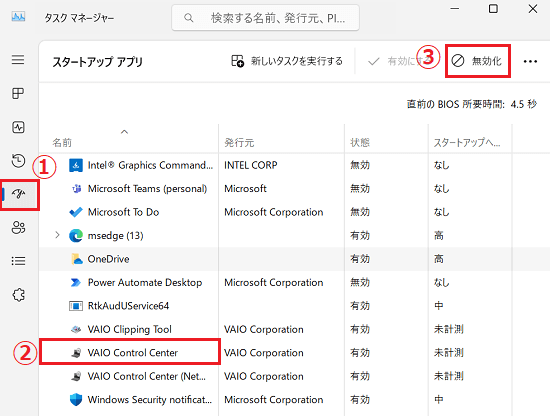Screen dimensions: 550x416
Task: Click the Windows Security shield icon
Action: click(76, 400)
